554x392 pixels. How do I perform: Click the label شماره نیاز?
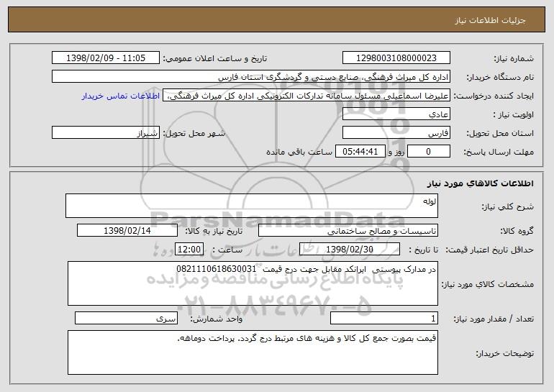click(x=514, y=59)
